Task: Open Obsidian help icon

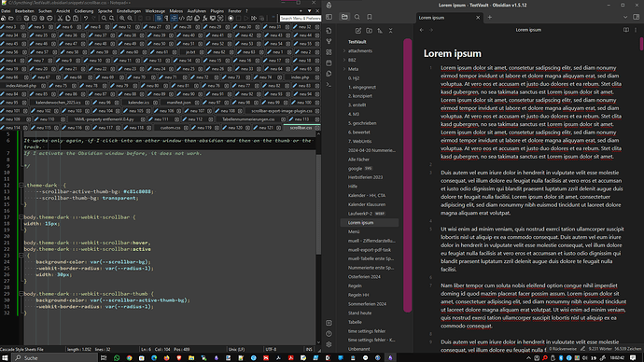Action: [329, 334]
